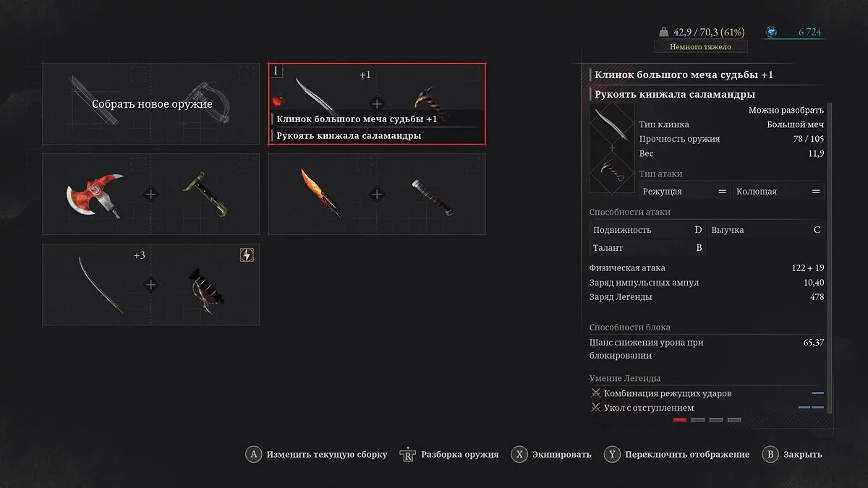868x488 pixels.
Task: Click the details panel vertical scrollbar
Action: pos(830,257)
